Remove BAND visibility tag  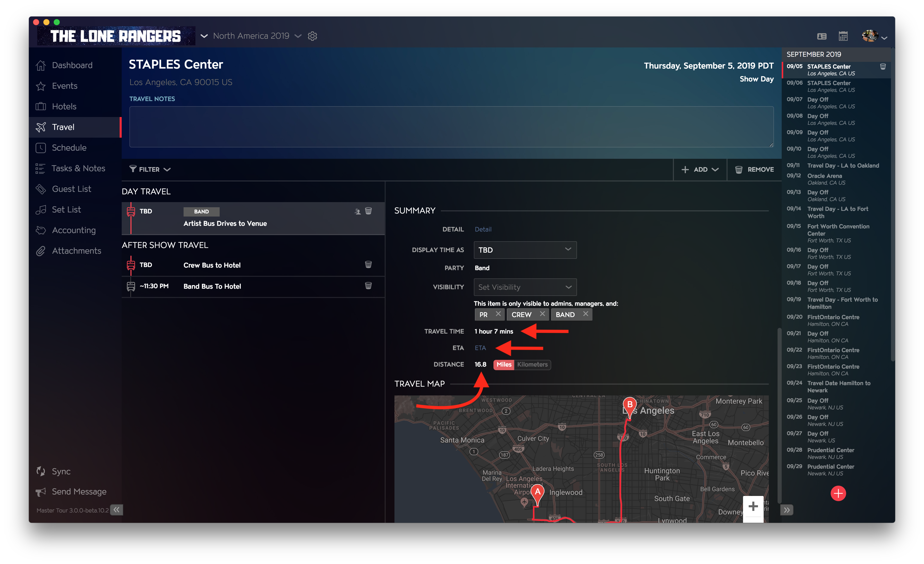[x=586, y=314]
